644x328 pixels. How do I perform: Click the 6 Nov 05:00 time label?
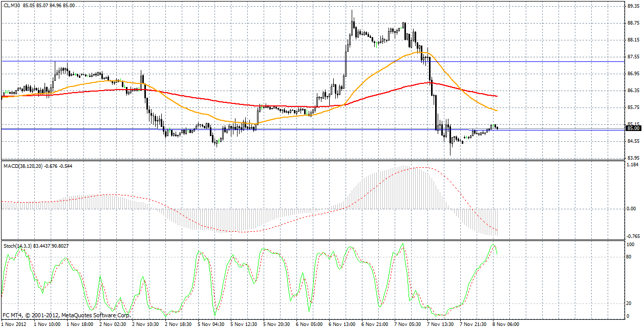[x=310, y=324]
